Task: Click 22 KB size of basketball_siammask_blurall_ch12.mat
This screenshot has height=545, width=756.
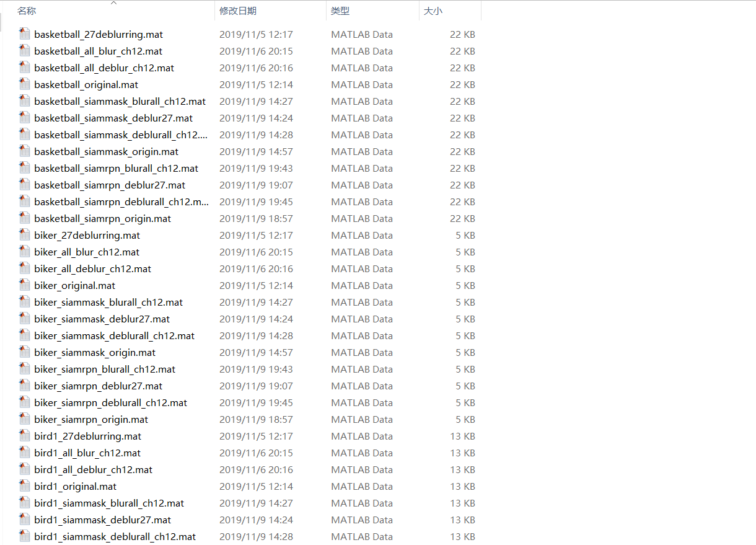Action: 462,101
